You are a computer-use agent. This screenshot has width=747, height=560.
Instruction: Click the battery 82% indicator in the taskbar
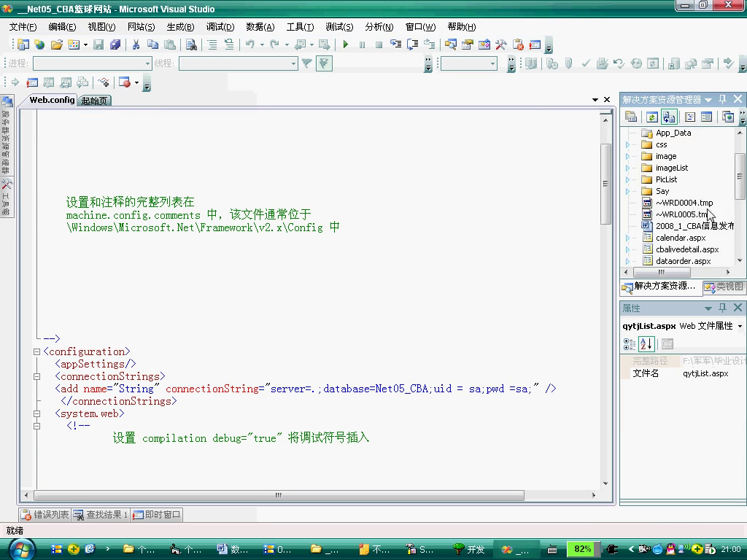(583, 549)
